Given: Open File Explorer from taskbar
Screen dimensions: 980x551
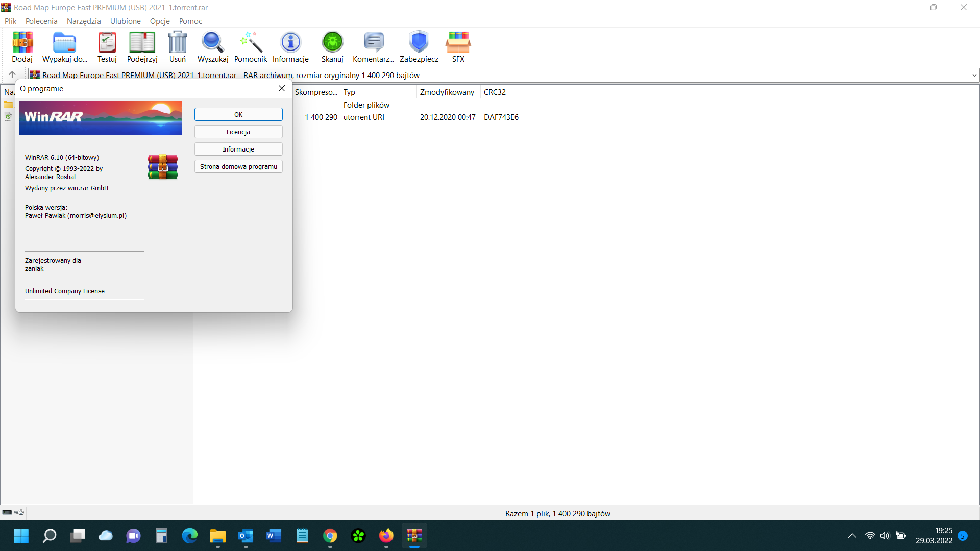Looking at the screenshot, I should coord(218,536).
